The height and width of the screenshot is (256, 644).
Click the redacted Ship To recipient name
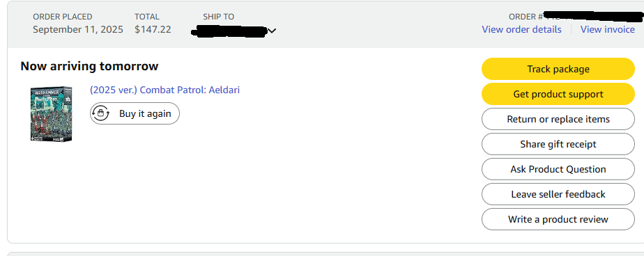pyautogui.click(x=229, y=31)
